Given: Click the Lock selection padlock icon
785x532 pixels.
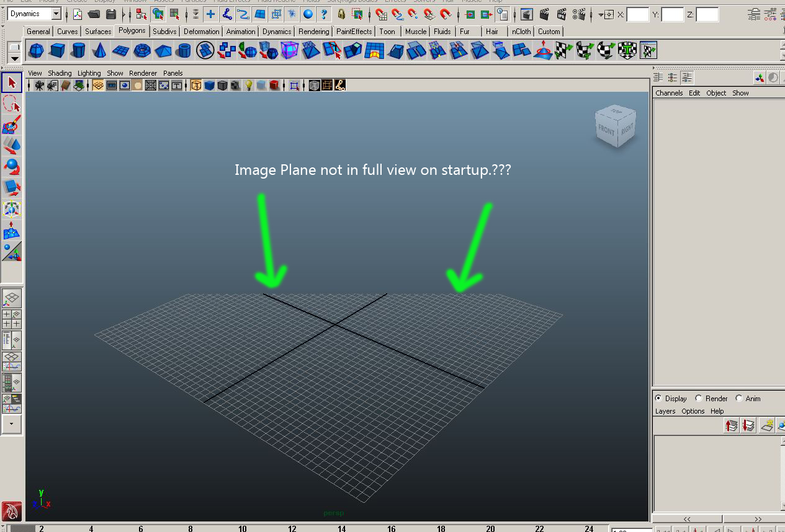Looking at the screenshot, I should (341, 14).
